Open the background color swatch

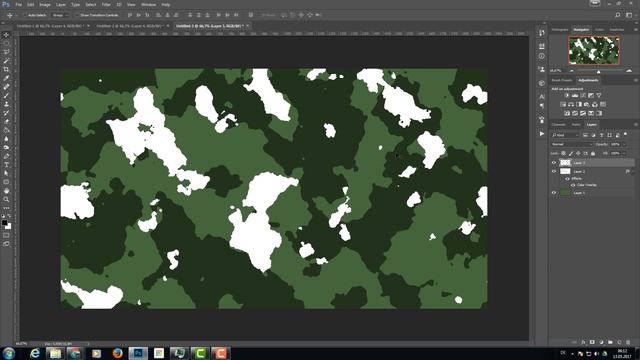point(9,226)
